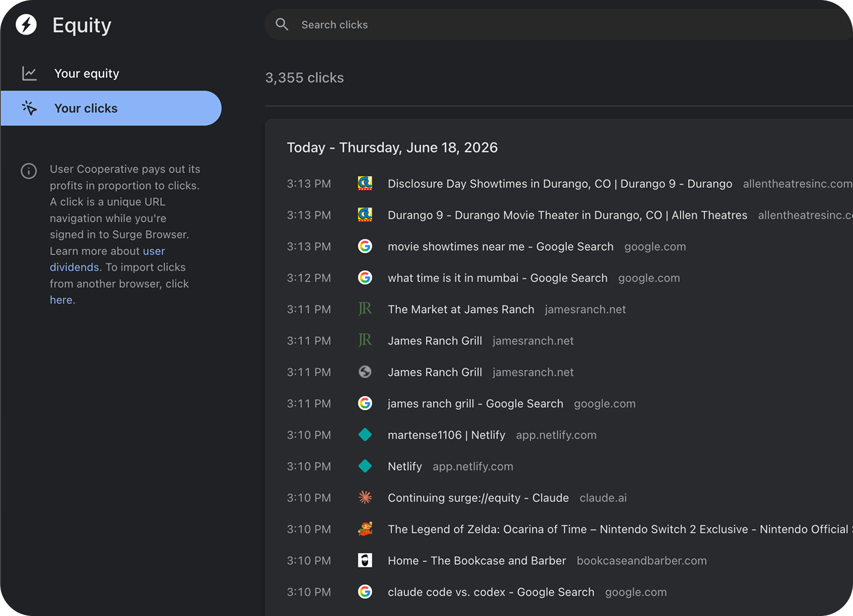Click the here link to import clicks
The height and width of the screenshot is (616, 853).
click(x=61, y=300)
